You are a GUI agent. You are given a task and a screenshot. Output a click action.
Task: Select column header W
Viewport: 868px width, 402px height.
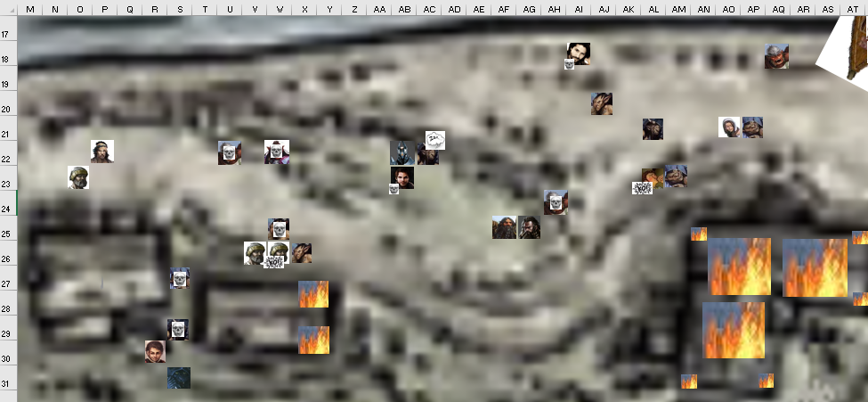point(280,10)
